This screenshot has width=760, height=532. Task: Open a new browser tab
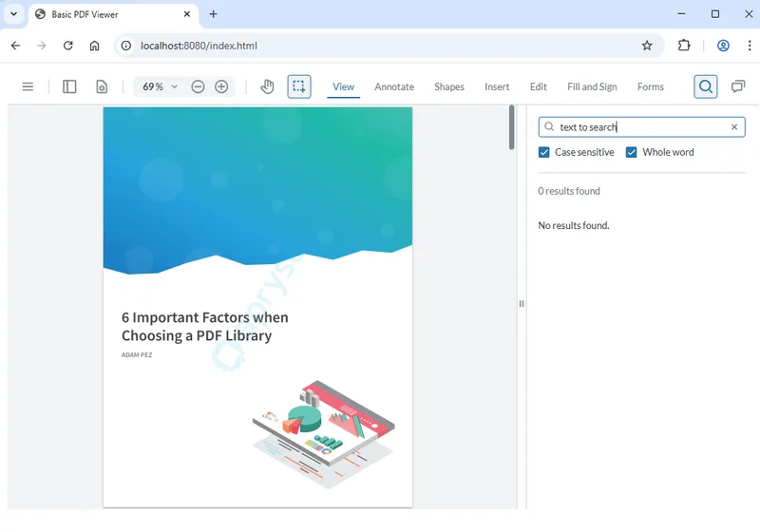[213, 14]
